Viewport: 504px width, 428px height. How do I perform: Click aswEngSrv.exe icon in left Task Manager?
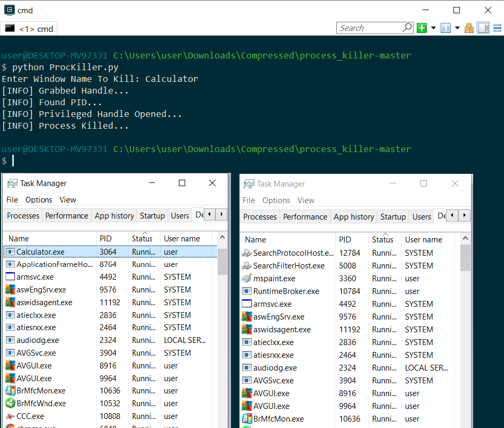pos(10,290)
